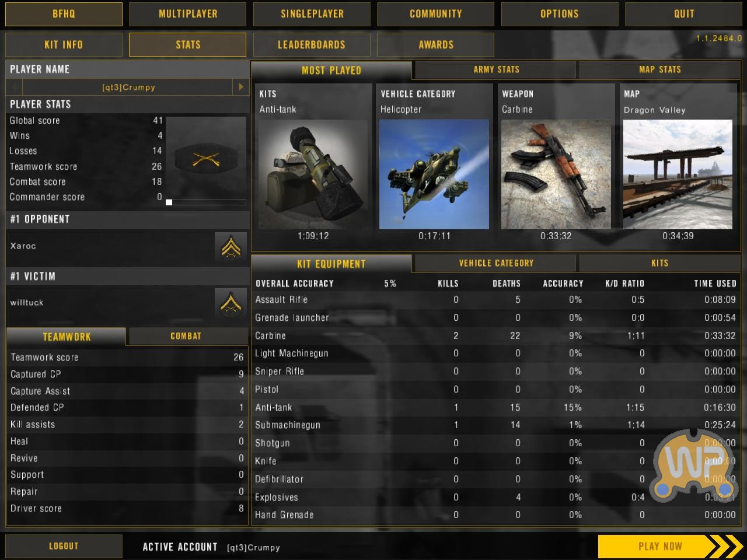Open the Army Stats tab
The height and width of the screenshot is (560, 747).
[x=496, y=69]
